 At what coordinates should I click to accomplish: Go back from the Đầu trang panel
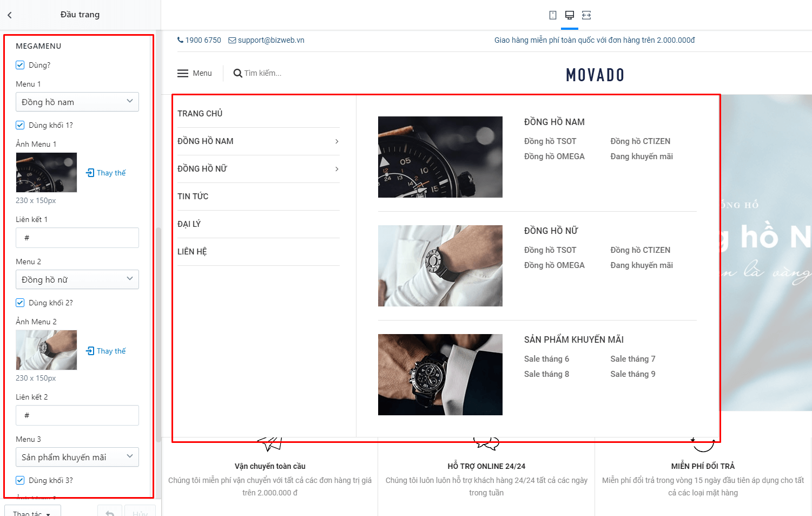pyautogui.click(x=10, y=15)
